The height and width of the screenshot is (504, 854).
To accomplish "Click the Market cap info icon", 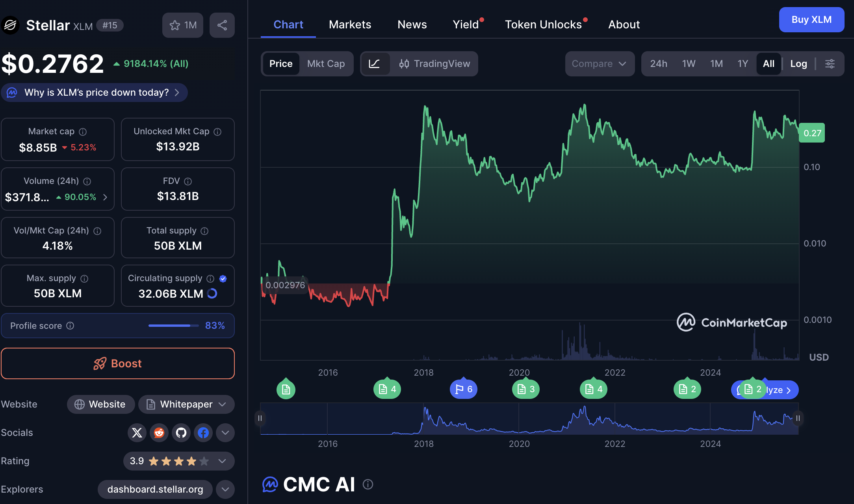I will pyautogui.click(x=83, y=132).
